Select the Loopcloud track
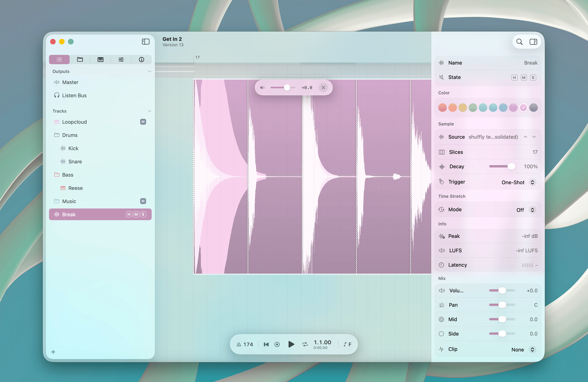Viewport: 588px width, 382px height. [x=100, y=122]
